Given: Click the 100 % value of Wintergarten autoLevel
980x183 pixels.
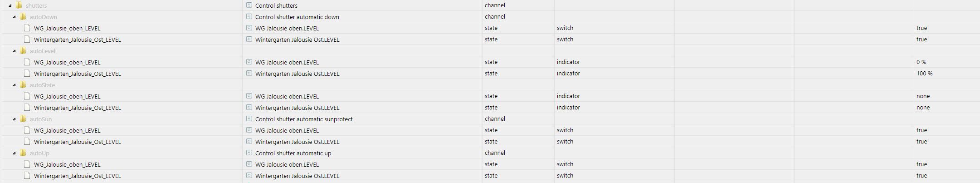Looking at the screenshot, I should [x=924, y=74].
